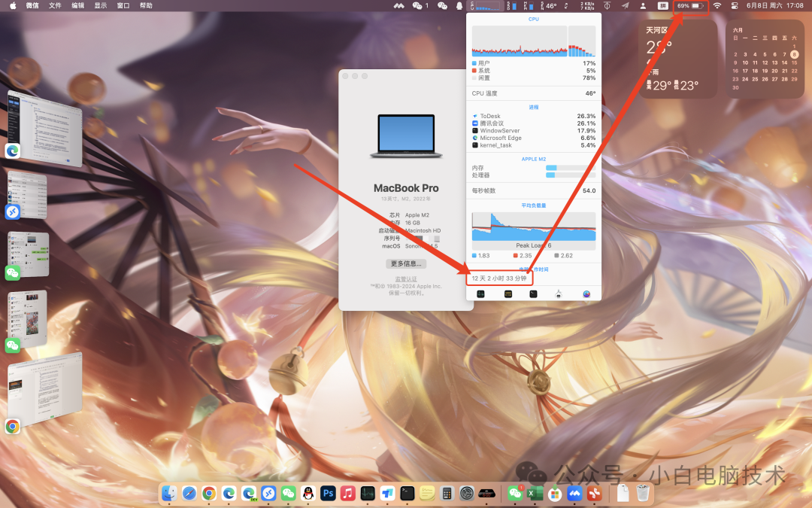
Task: Open the 微信 app menu
Action: pyautogui.click(x=32, y=6)
